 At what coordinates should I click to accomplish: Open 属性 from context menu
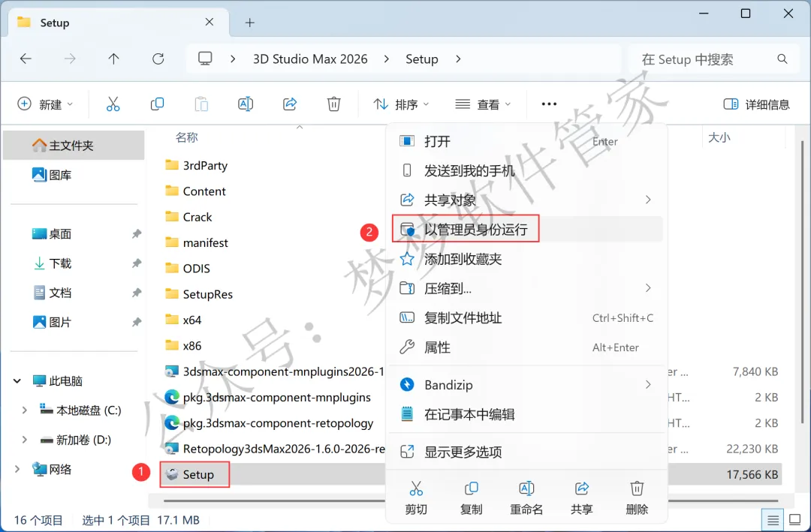(526, 347)
